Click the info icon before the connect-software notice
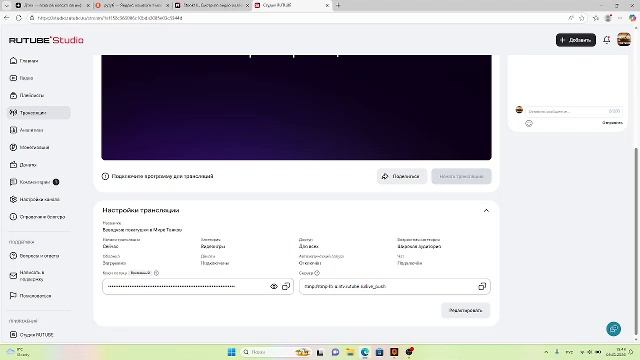The height and width of the screenshot is (360, 640). [105, 176]
